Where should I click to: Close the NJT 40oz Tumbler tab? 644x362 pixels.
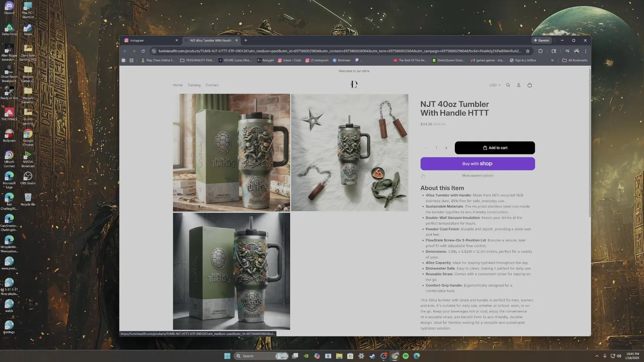(x=236, y=40)
